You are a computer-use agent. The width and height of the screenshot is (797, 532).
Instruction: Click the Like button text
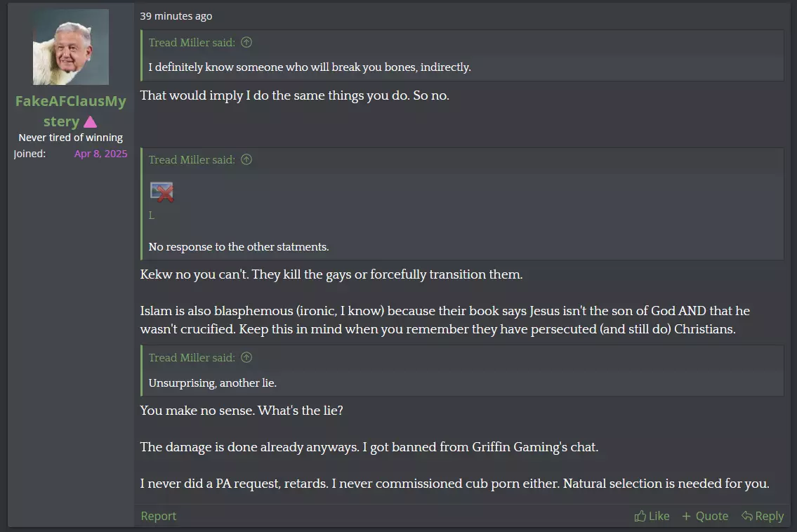[x=659, y=516]
